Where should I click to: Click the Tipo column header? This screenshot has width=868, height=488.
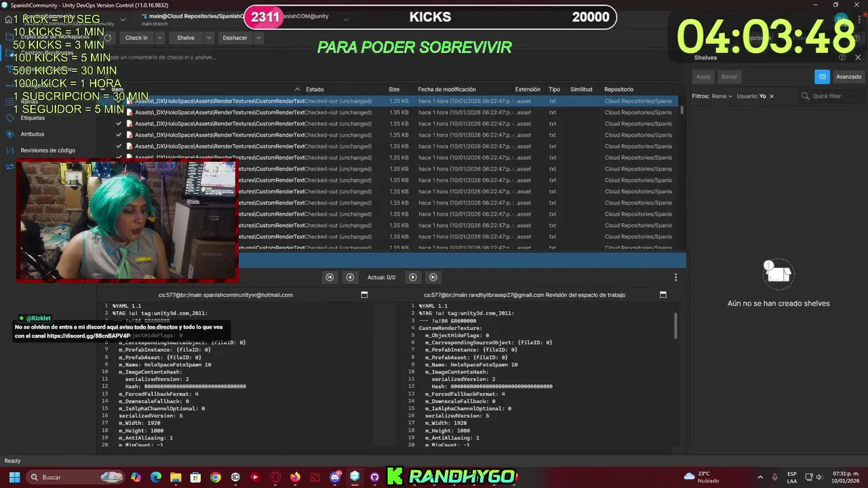pos(554,89)
